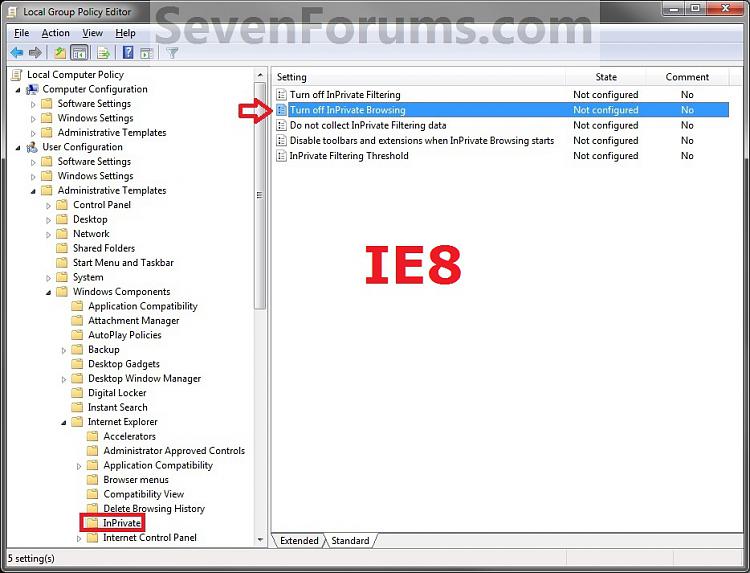Select the AutoPlay Policies folder
This screenshot has height=573, width=750.
[124, 335]
